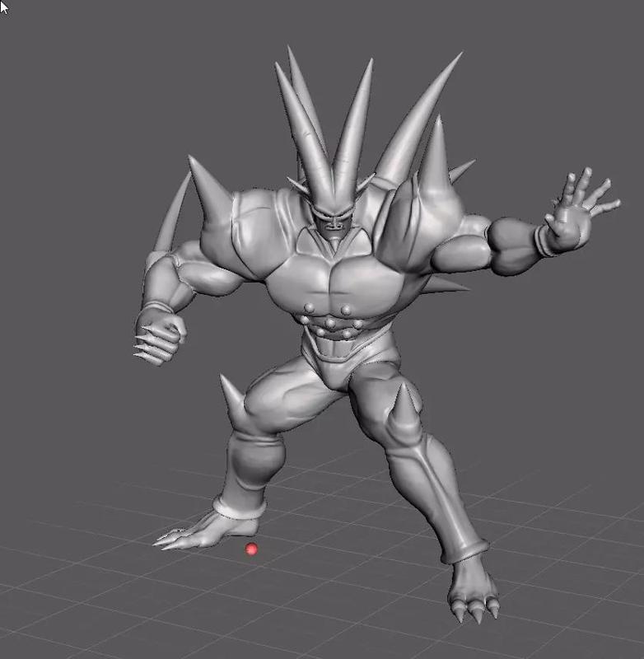The width and height of the screenshot is (644, 659).
Task: Click the red pivot point sphere
Action: click(251, 549)
